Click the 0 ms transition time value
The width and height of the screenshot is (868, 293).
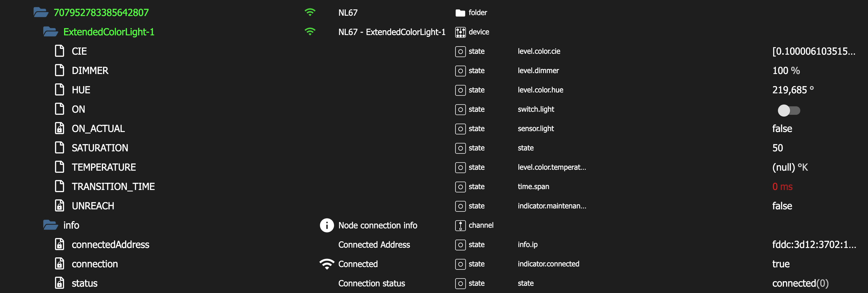coord(782,187)
